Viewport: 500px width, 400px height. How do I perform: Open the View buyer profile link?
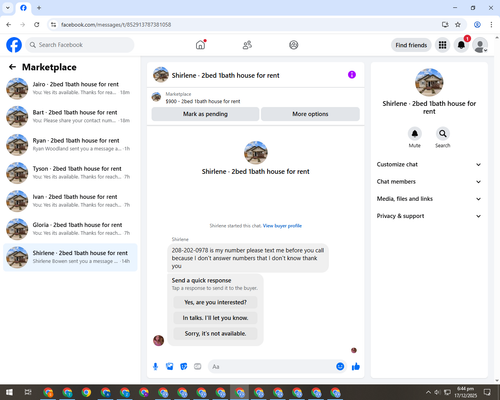(x=282, y=226)
